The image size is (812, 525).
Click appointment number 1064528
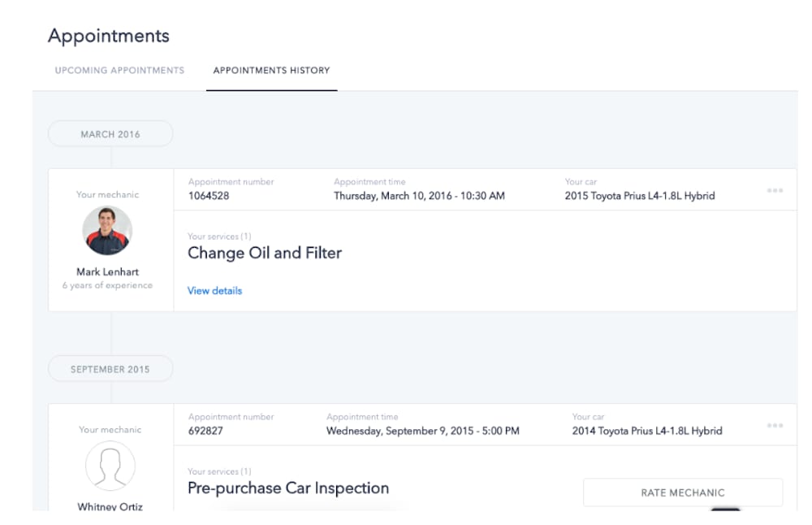[x=209, y=196]
